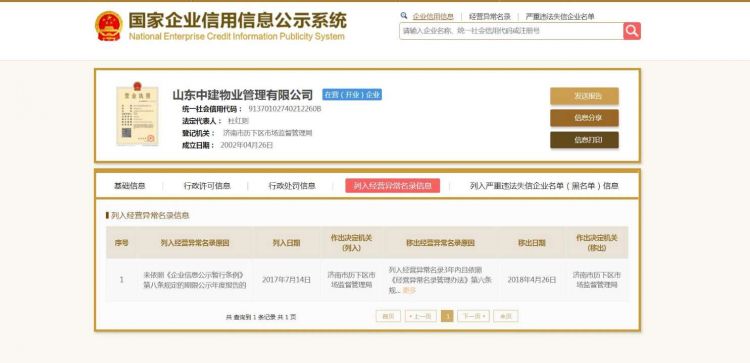Open the 基础信息 tab
This screenshot has height=363, width=750.
click(130, 186)
